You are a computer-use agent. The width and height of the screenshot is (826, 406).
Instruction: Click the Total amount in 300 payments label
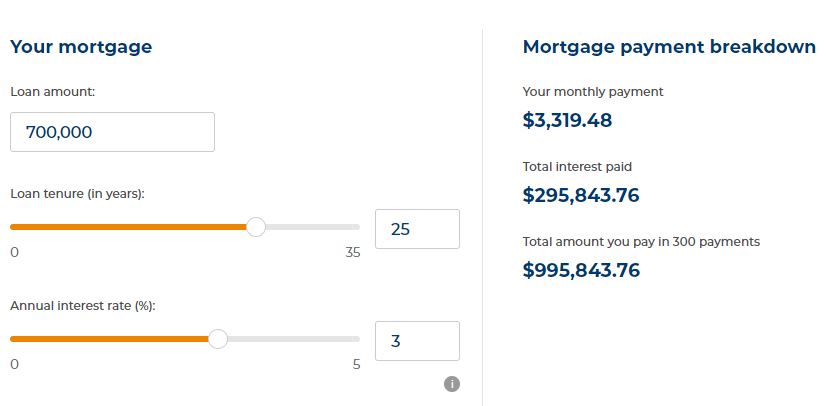[641, 242]
